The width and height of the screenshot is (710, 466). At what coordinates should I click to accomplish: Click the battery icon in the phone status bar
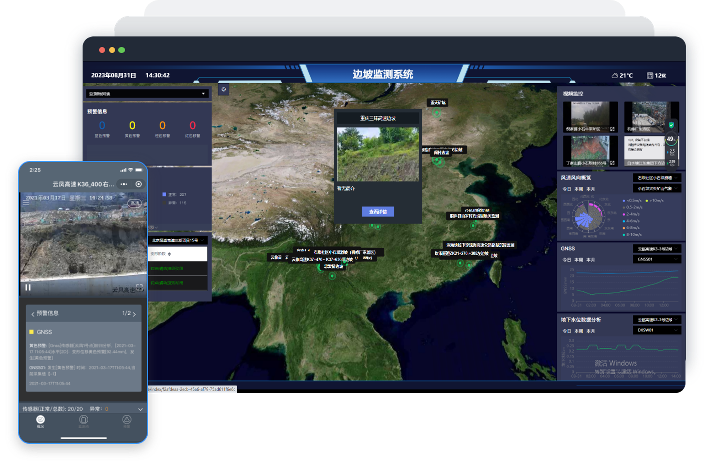point(139,170)
